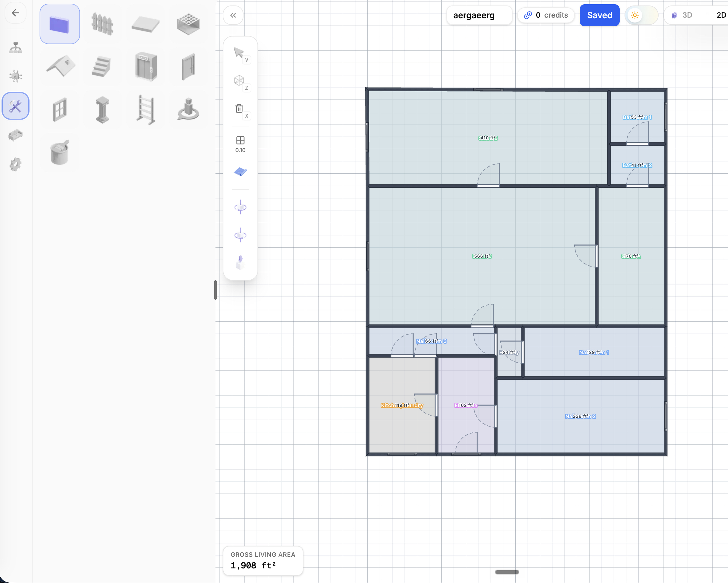Screen dimensions: 728x583
Task: Click the Gross Living Area panel
Action: tap(263, 560)
